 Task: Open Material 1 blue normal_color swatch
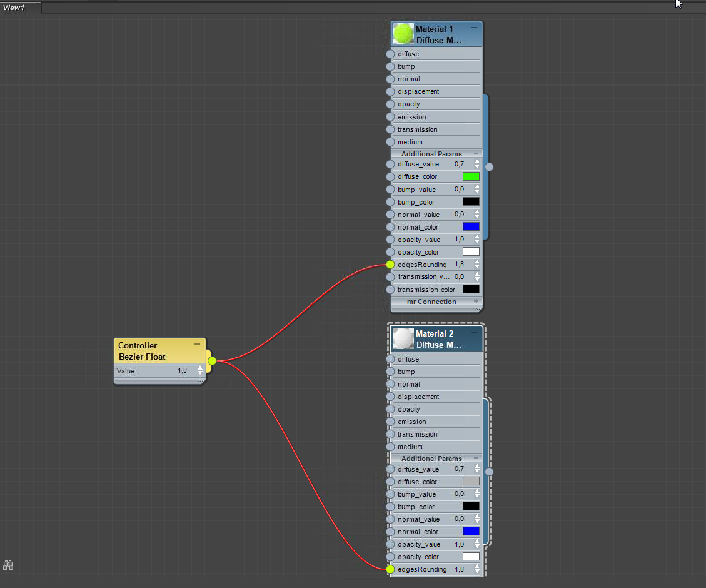click(x=471, y=227)
